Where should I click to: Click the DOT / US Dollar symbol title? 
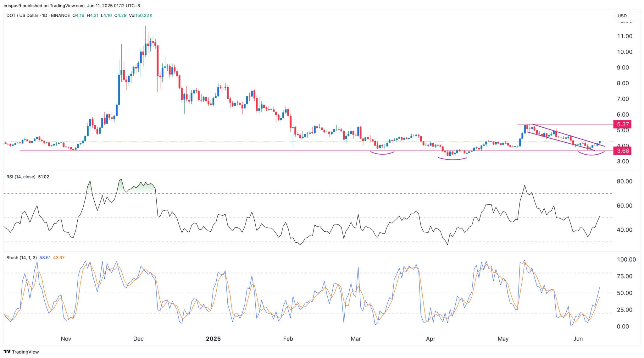coord(22,15)
